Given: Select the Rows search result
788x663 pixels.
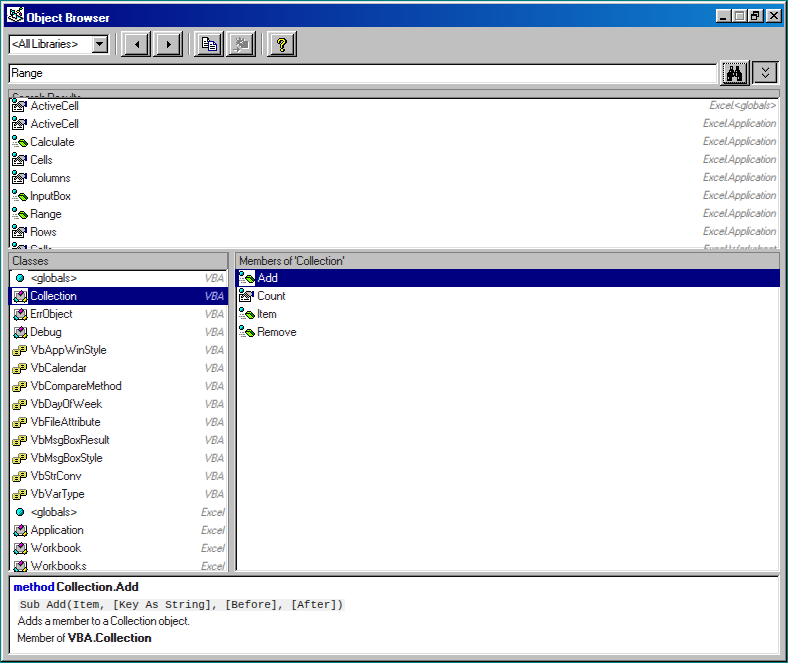Looking at the screenshot, I should pyautogui.click(x=394, y=232).
